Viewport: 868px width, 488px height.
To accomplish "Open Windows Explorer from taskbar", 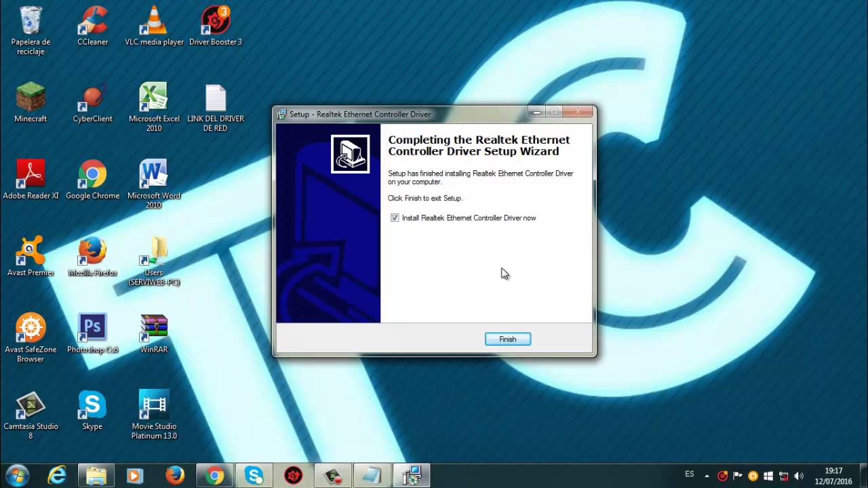I will click(x=96, y=476).
